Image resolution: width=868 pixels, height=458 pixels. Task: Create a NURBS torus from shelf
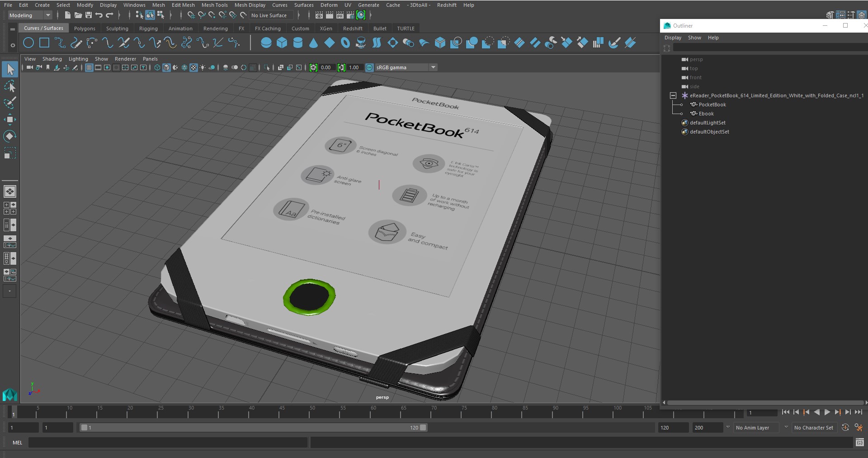coord(345,43)
